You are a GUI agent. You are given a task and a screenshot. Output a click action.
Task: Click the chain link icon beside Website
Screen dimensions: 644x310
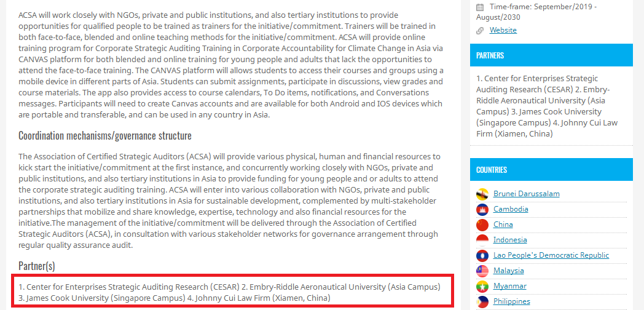[x=480, y=30]
